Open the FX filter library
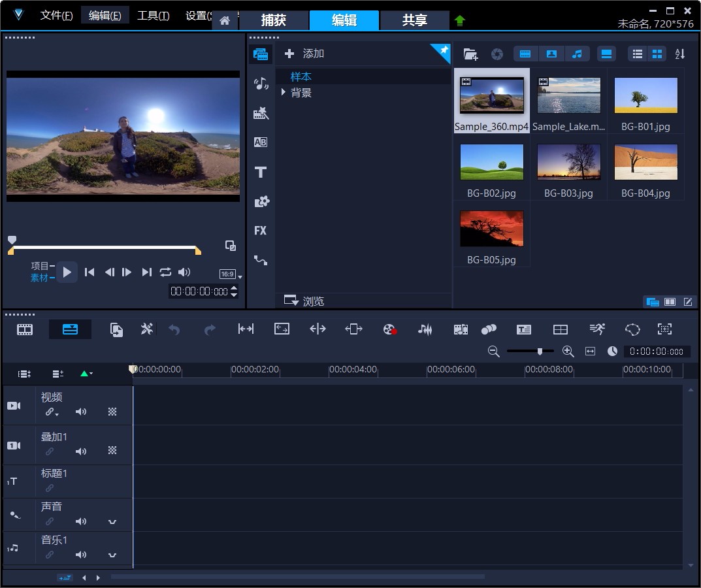Image resolution: width=701 pixels, height=588 pixels. [x=261, y=231]
